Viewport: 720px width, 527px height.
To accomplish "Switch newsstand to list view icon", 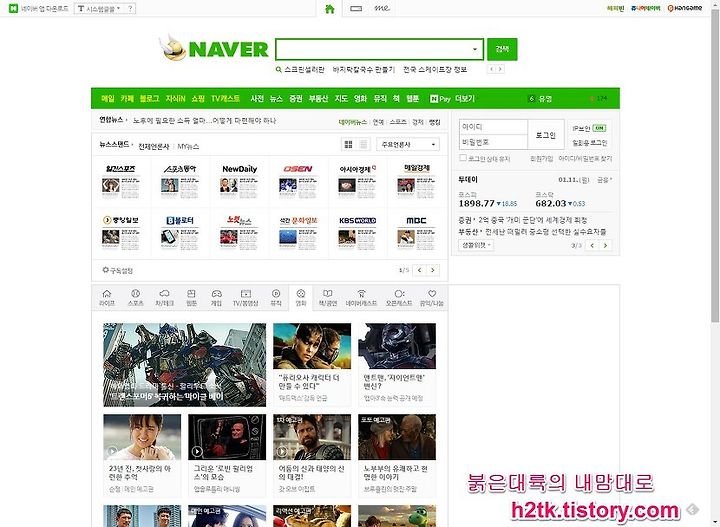I will click(x=363, y=145).
